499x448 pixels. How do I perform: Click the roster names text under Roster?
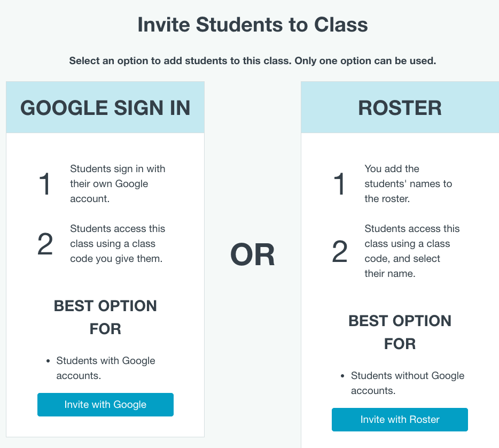(x=409, y=183)
